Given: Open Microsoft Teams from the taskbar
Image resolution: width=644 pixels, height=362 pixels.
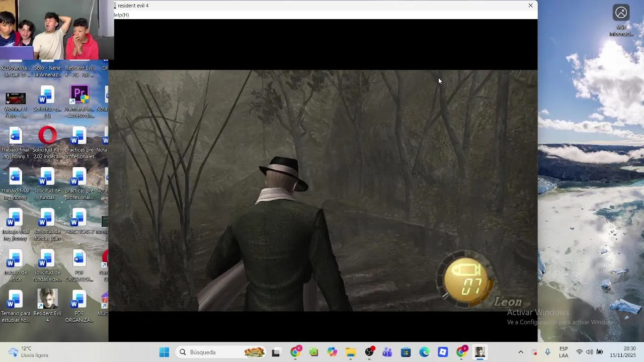Looking at the screenshot, I should [387, 352].
